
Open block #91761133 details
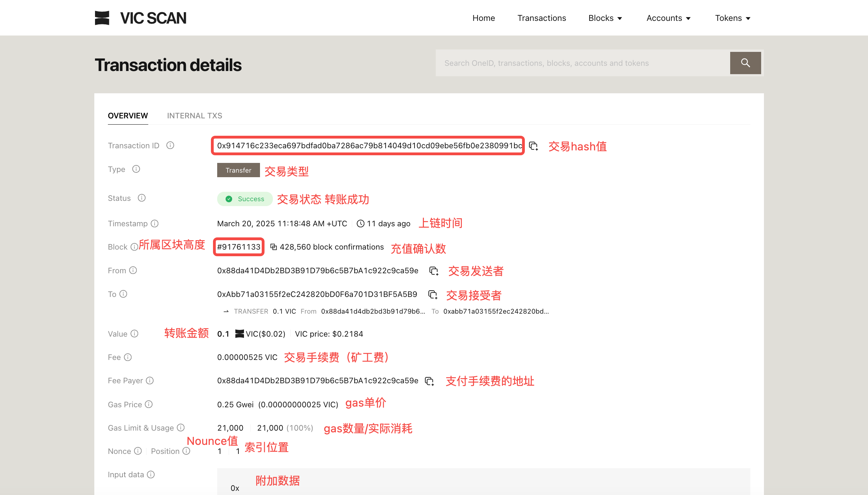pos(238,247)
